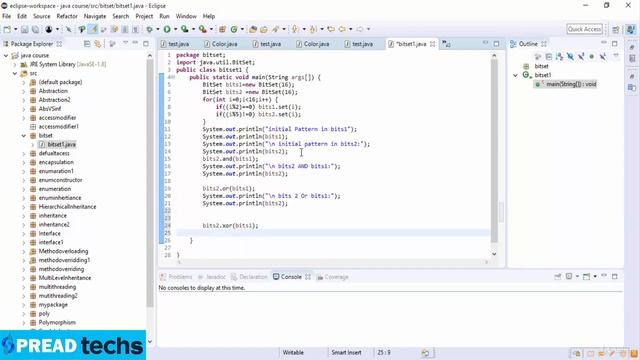Click the Coverage launch toolbar icon
Image resolution: width=640 pixels, height=360 pixels.
(x=184, y=29)
